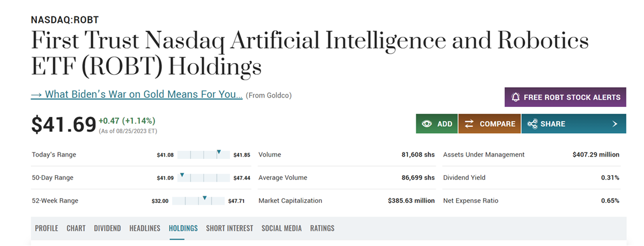Click the bell icon for ROBT alerts
This screenshot has width=644, height=246.
pyautogui.click(x=516, y=98)
